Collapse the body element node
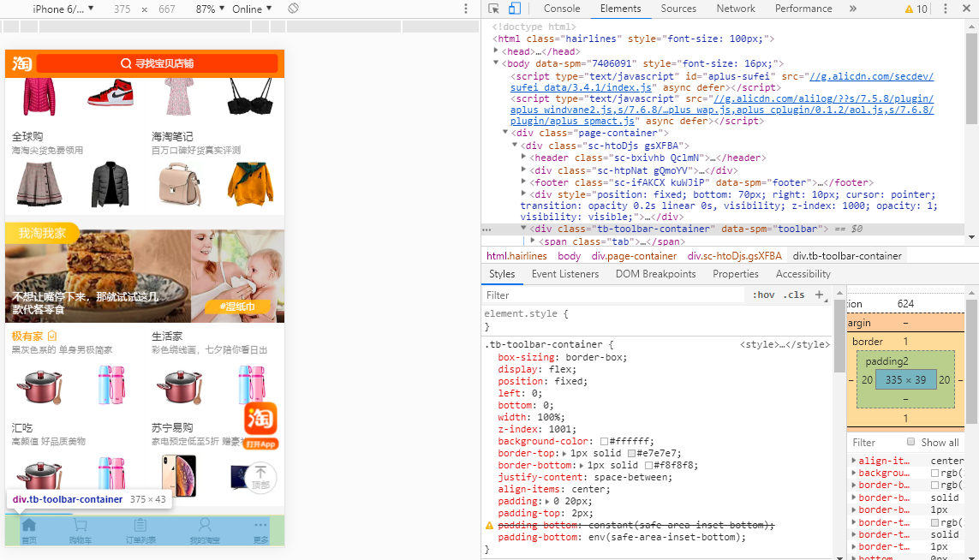The width and height of the screenshot is (979, 560). click(x=497, y=63)
